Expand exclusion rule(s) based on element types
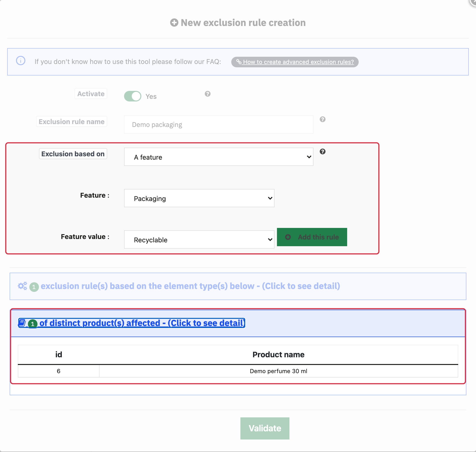The height and width of the screenshot is (452, 476). (x=190, y=286)
